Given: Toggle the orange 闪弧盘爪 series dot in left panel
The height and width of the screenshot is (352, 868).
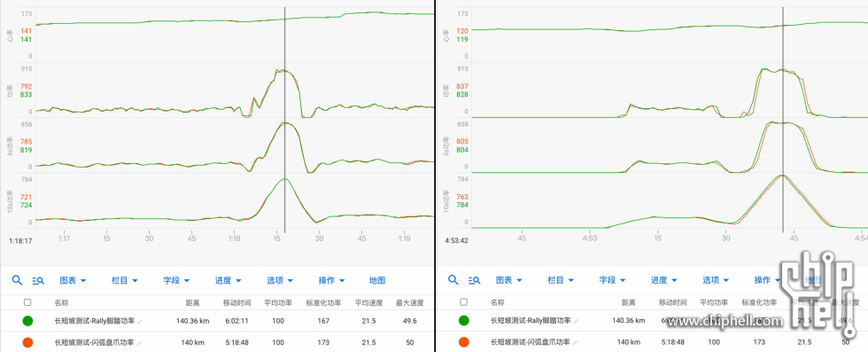Looking at the screenshot, I should [27, 342].
